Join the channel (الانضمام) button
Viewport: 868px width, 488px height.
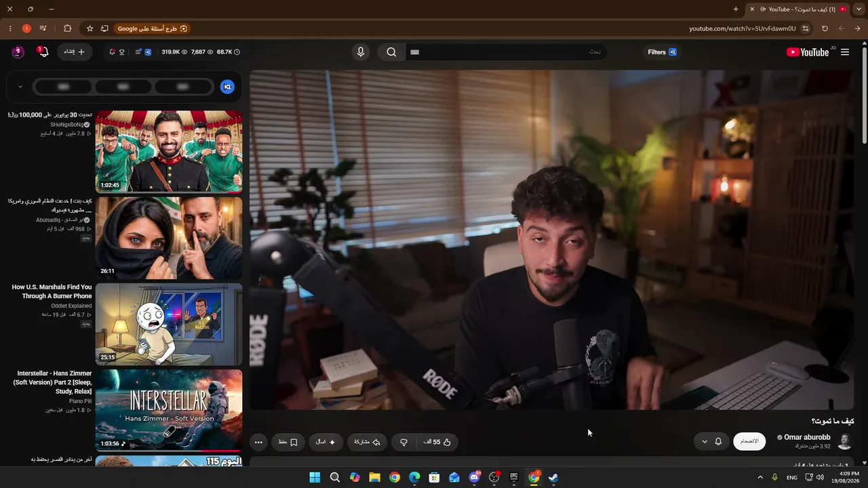click(749, 441)
